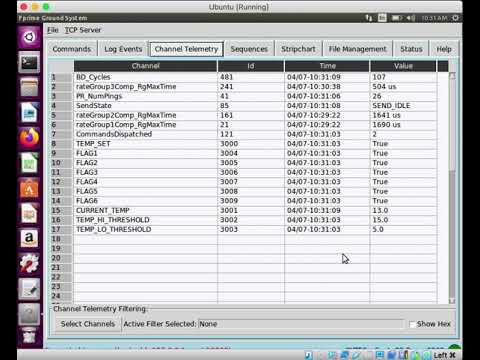The width and height of the screenshot is (480, 360).
Task: Open LibreOffice Calc from the dock
Action: pos(29,163)
